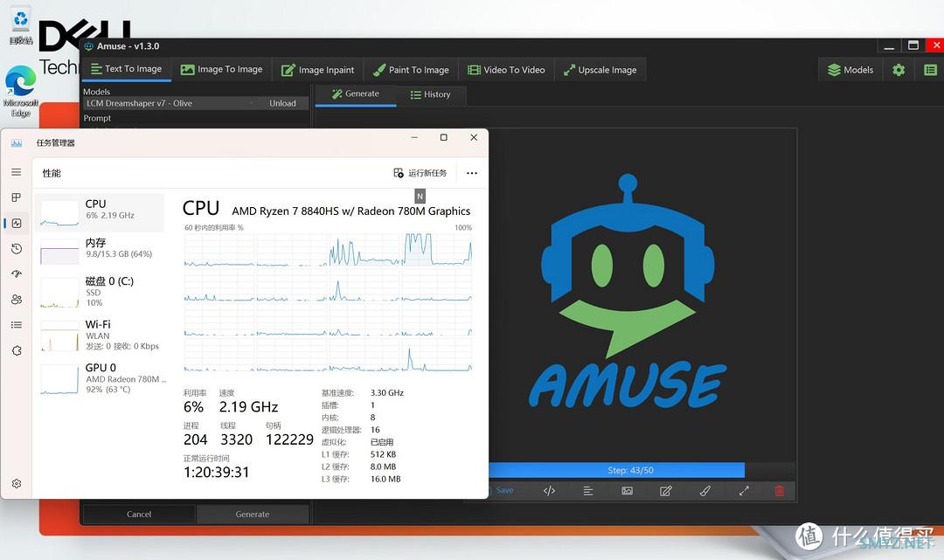Open the Services icon in Task Manager

coord(17,350)
